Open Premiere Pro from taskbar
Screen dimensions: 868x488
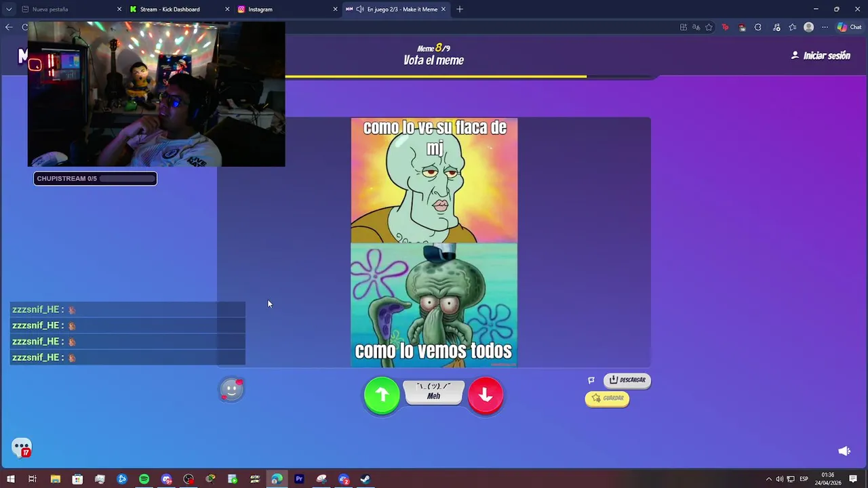[x=299, y=479]
